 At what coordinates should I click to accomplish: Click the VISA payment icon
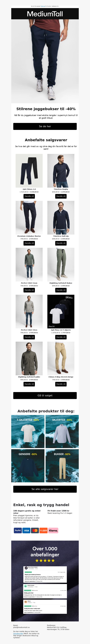tap(26, 530)
